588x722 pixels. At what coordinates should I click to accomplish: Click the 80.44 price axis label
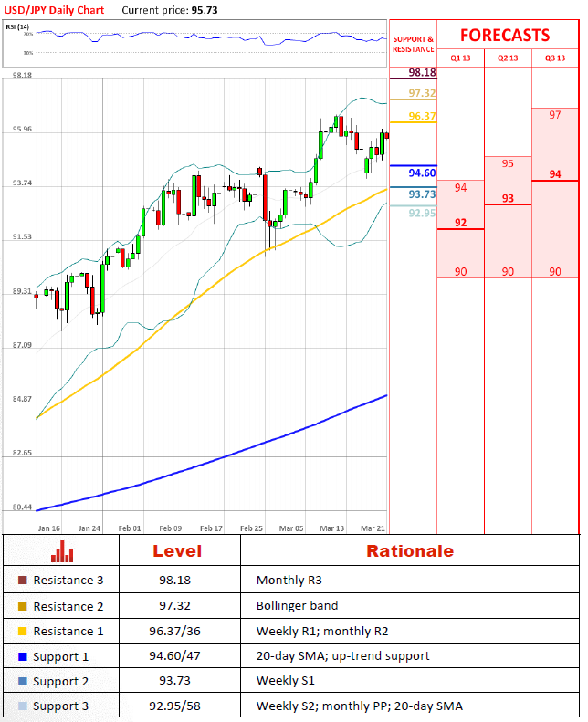click(22, 507)
